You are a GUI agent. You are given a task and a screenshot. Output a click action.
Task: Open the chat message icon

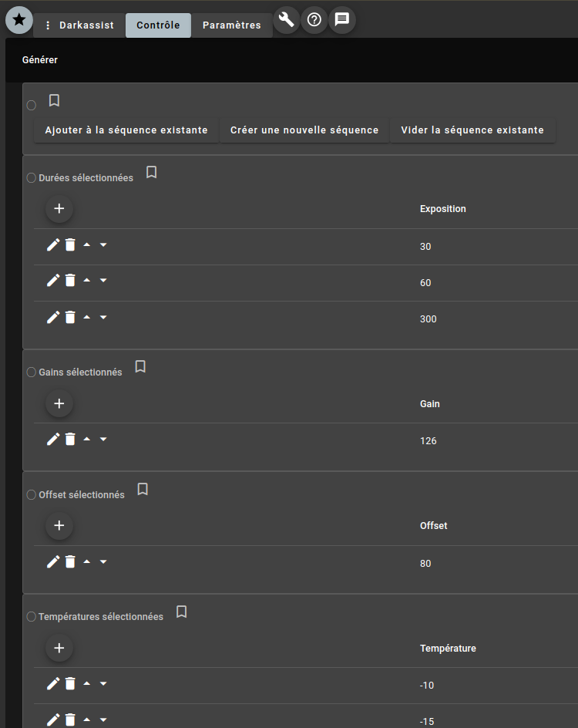[342, 19]
